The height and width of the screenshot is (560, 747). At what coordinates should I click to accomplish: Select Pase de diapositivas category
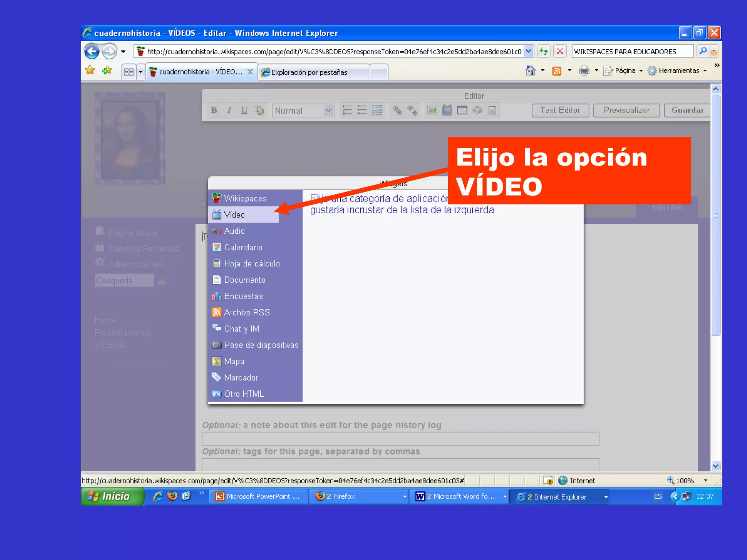pyautogui.click(x=255, y=345)
